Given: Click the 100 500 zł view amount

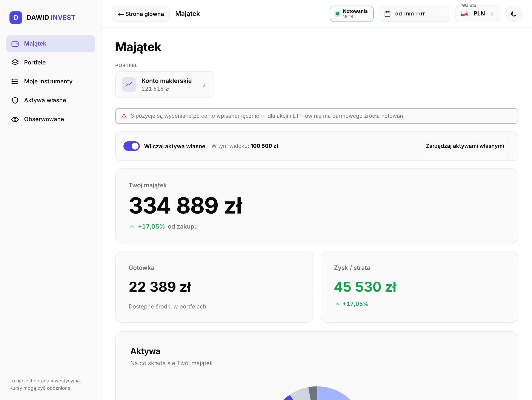Looking at the screenshot, I should (264, 146).
